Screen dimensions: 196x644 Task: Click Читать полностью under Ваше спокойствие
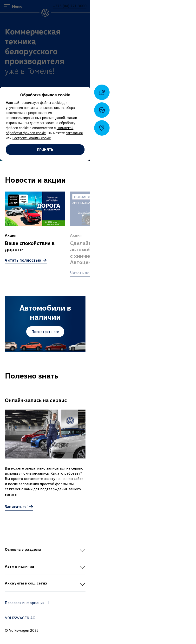[23, 260]
